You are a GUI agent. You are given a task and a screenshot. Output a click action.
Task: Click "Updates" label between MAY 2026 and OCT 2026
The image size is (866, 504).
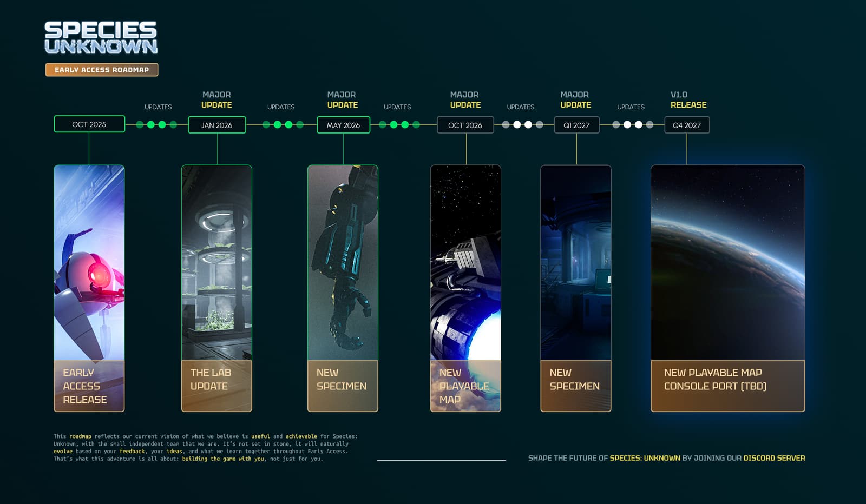[x=397, y=107]
